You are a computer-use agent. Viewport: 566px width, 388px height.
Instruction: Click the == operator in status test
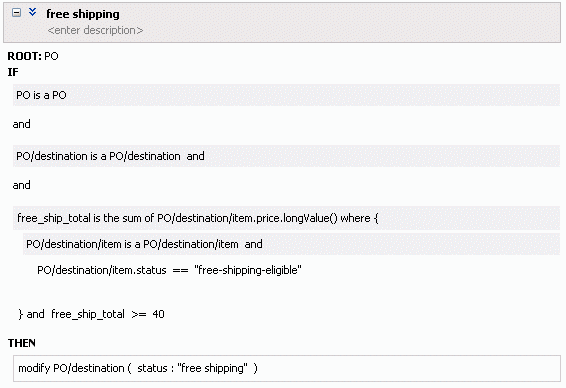pyautogui.click(x=180, y=271)
